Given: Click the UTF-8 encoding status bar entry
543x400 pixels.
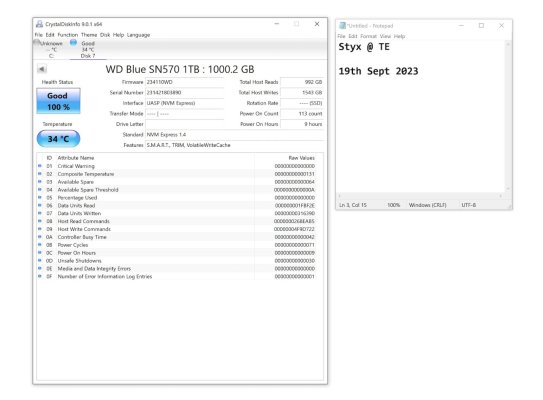Looking at the screenshot, I should point(469,205).
